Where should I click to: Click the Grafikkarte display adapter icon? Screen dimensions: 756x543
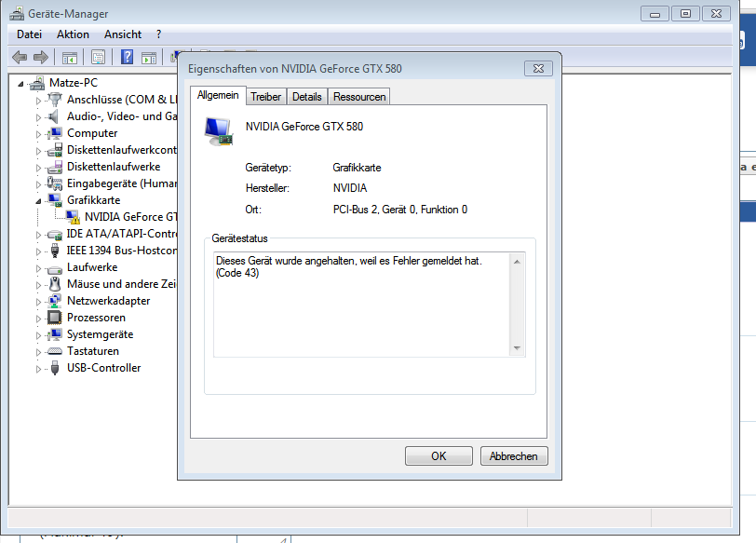pos(55,200)
